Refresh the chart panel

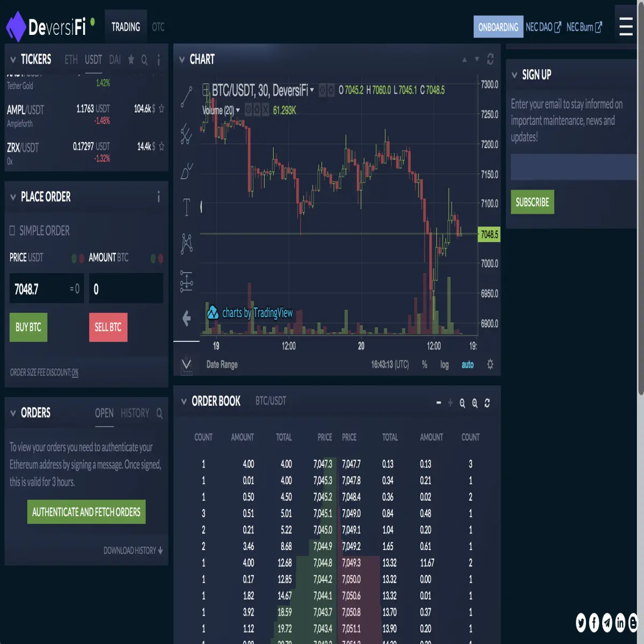click(x=490, y=59)
